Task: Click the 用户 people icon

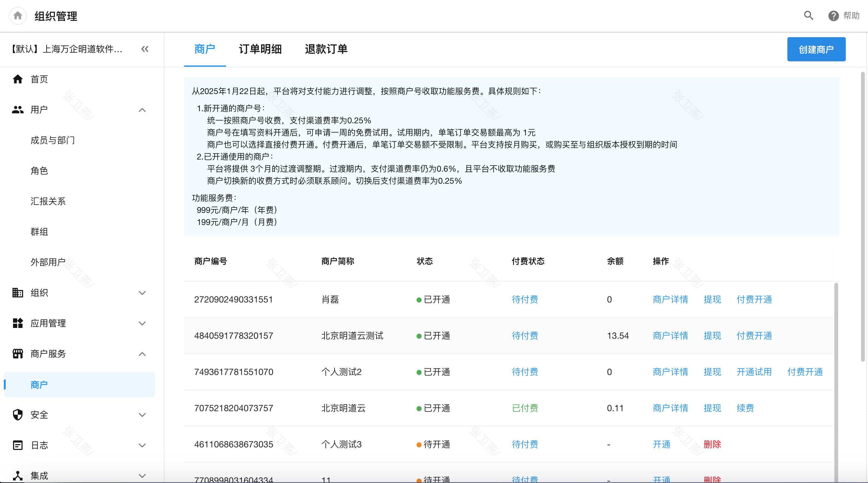Action: tap(17, 110)
